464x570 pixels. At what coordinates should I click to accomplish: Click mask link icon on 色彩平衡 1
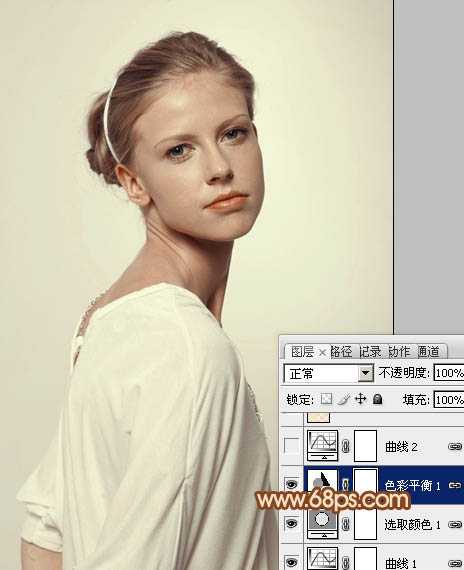(x=346, y=485)
